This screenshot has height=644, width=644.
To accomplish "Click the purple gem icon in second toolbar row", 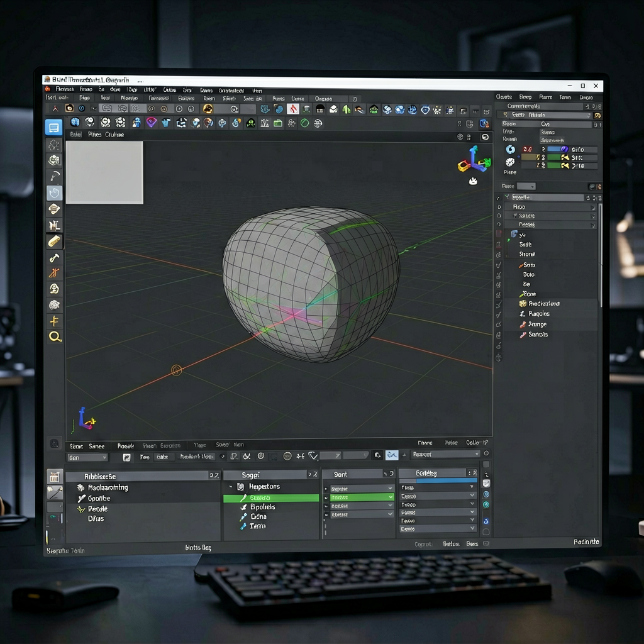I will 152,122.
